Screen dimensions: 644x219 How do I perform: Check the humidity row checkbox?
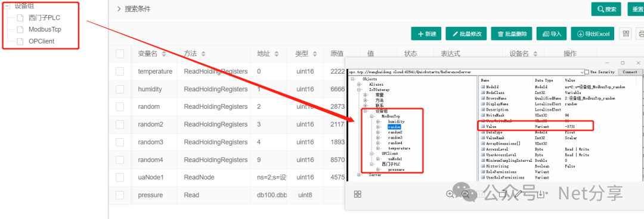pos(120,89)
